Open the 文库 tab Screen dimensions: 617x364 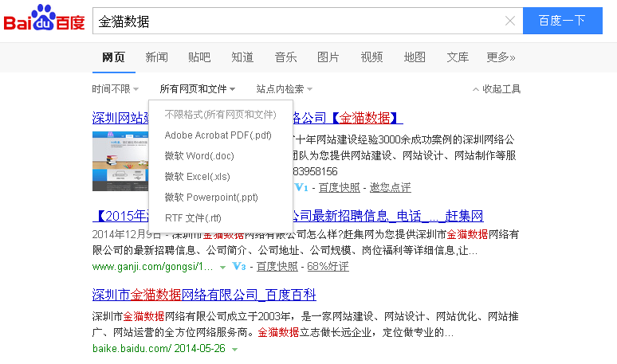coord(458,57)
